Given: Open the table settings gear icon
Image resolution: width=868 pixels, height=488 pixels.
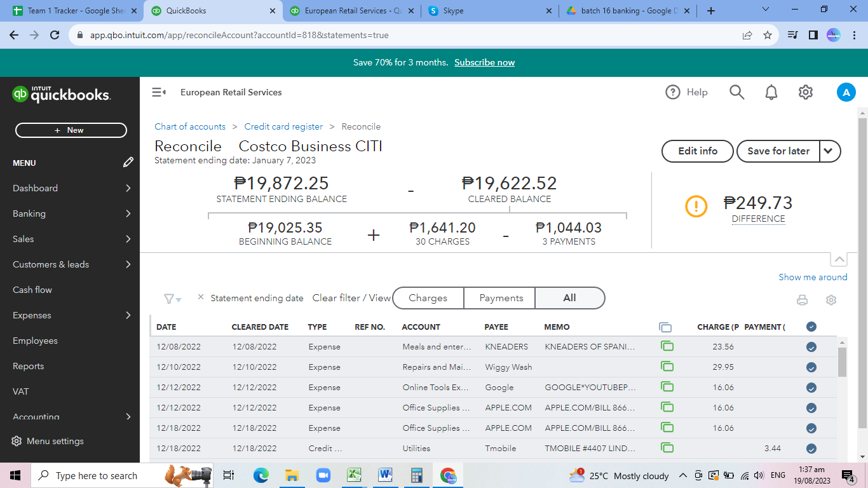Looking at the screenshot, I should (831, 300).
